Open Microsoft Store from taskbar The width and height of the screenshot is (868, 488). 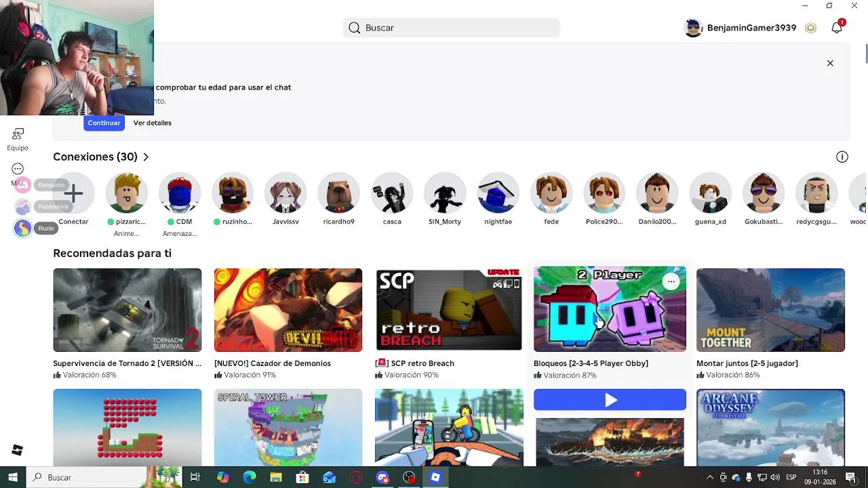[x=302, y=477]
